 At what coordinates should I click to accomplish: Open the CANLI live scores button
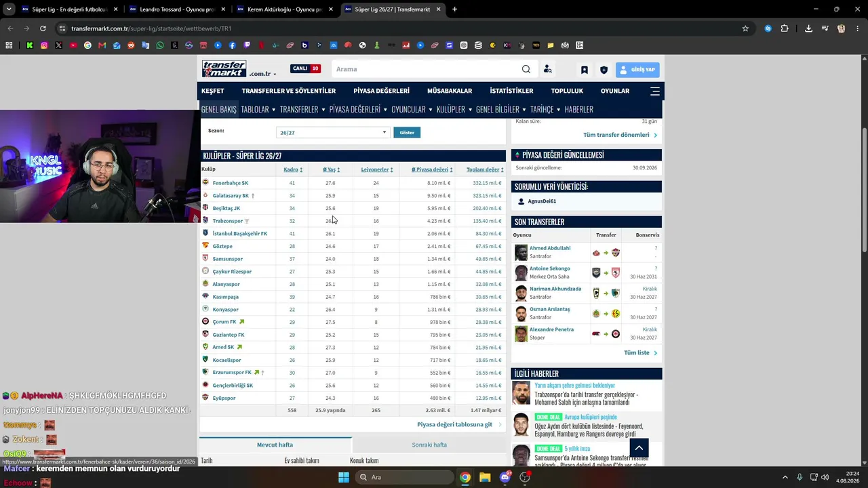coord(305,68)
